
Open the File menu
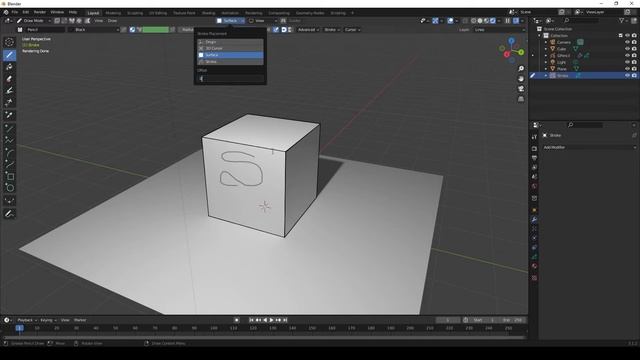(x=15, y=12)
